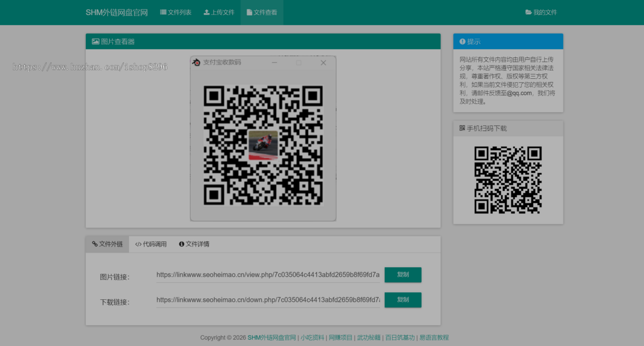Focus the 图片链接 URL field
This screenshot has height=346, width=644.
268,275
